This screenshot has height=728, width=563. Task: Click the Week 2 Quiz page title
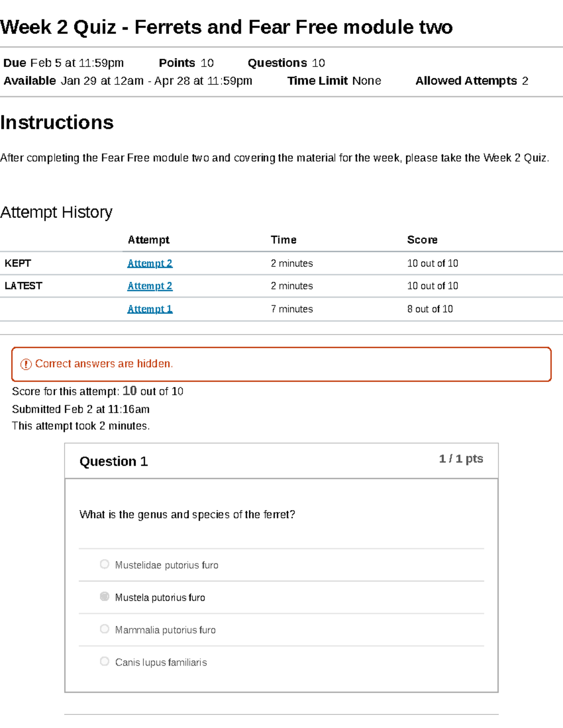click(x=226, y=27)
